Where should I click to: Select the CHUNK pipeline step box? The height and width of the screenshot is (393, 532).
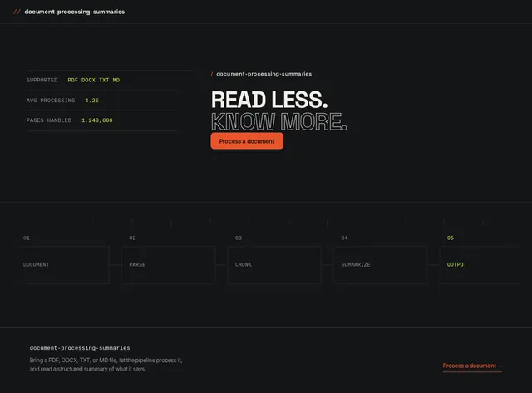coord(274,265)
